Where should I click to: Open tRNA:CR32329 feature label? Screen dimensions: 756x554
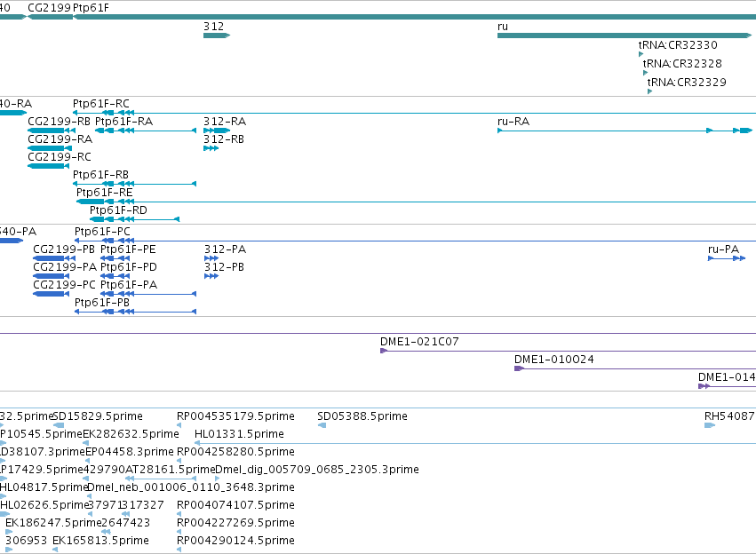687,83
